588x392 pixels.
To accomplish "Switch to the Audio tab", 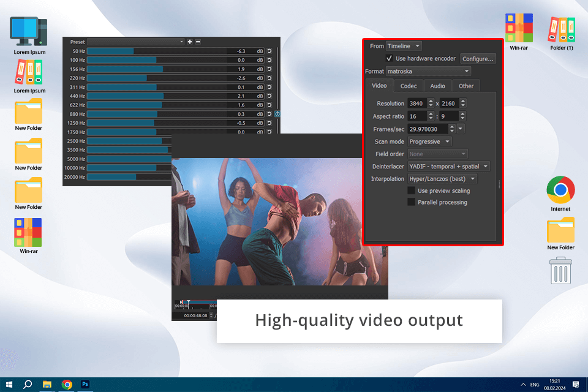I will coord(437,86).
